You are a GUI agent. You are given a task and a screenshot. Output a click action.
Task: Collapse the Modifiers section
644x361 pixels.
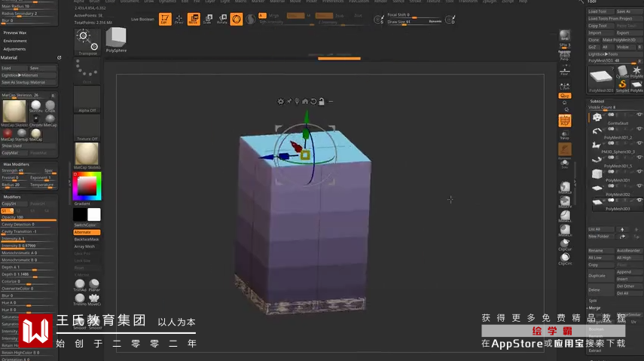(x=12, y=197)
